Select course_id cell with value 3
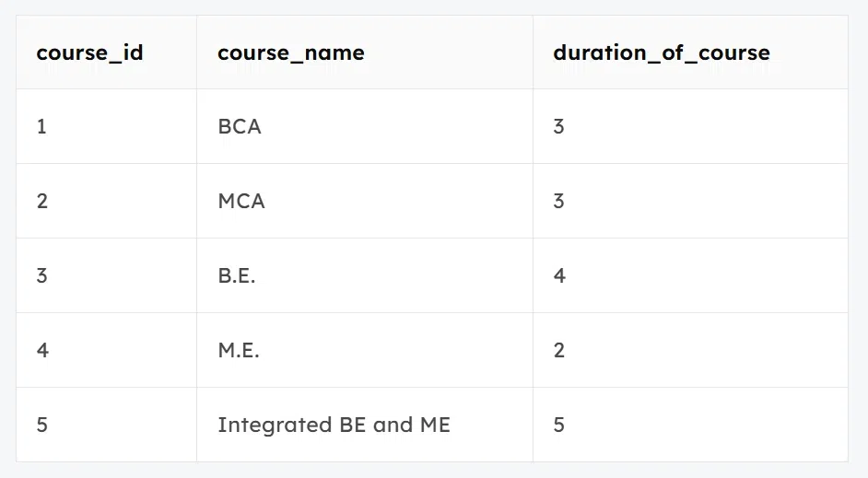 pos(42,276)
